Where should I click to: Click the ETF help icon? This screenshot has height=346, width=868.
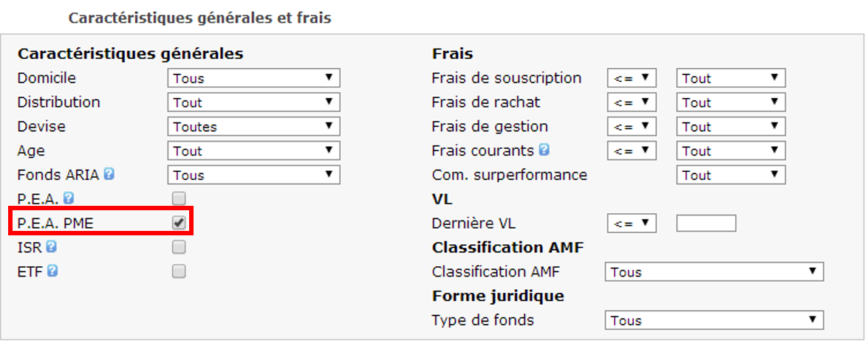coord(52,271)
